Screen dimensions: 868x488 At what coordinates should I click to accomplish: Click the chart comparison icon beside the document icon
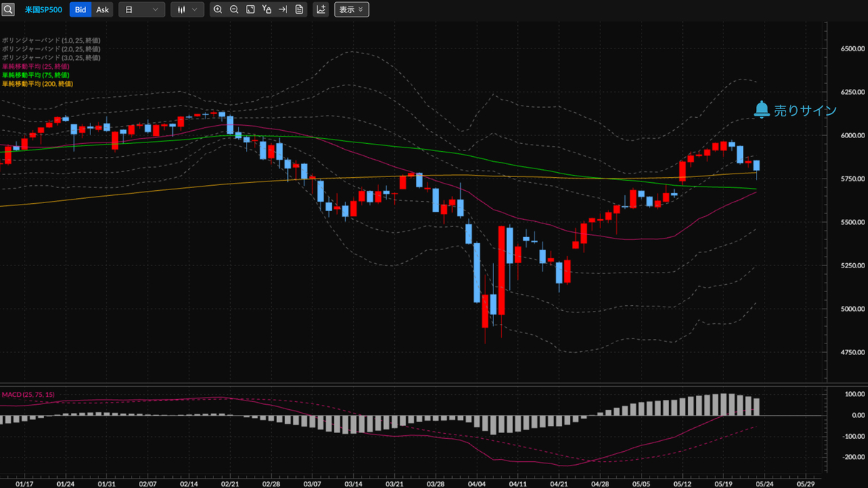[320, 9]
